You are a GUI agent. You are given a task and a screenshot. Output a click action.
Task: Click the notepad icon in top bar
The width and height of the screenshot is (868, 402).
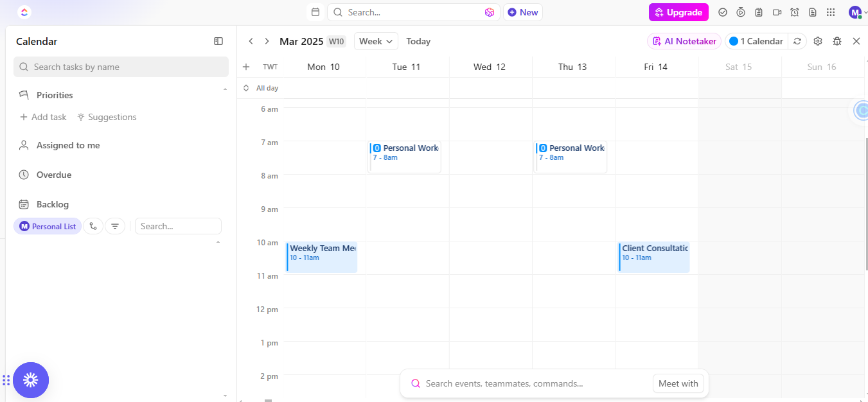pos(759,12)
